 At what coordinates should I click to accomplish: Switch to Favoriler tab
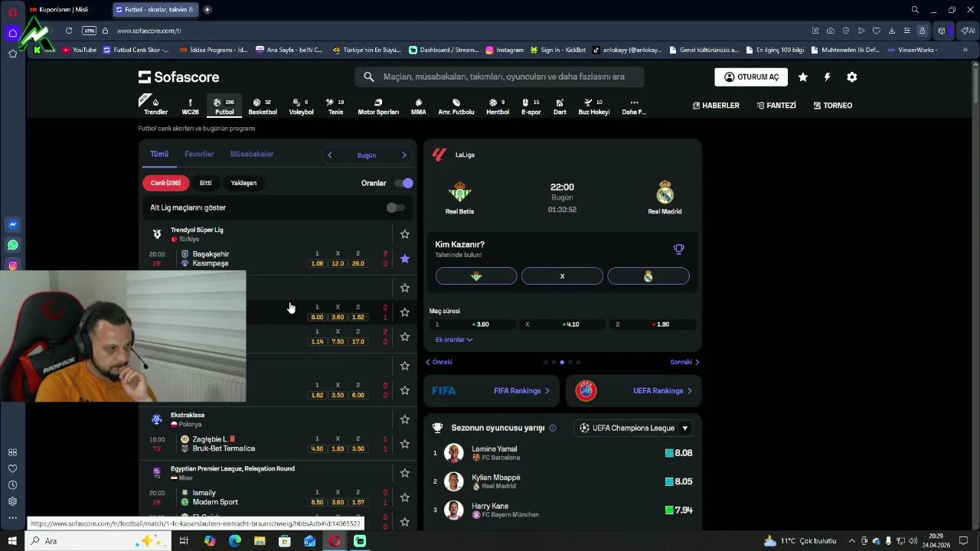tap(199, 155)
